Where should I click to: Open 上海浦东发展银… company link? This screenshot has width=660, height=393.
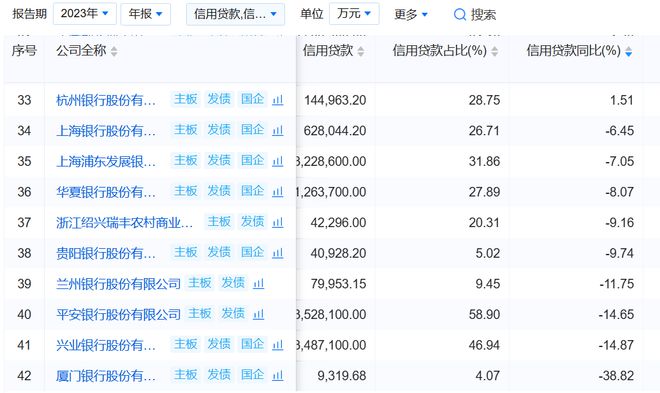coord(106,162)
